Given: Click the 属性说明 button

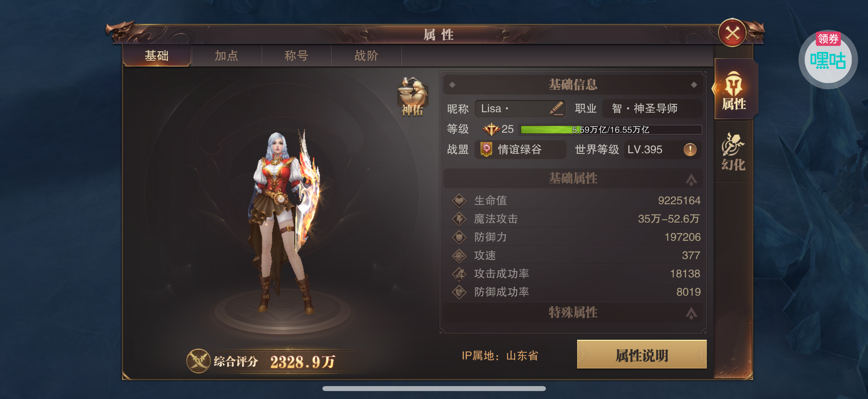Looking at the screenshot, I should click(x=642, y=355).
